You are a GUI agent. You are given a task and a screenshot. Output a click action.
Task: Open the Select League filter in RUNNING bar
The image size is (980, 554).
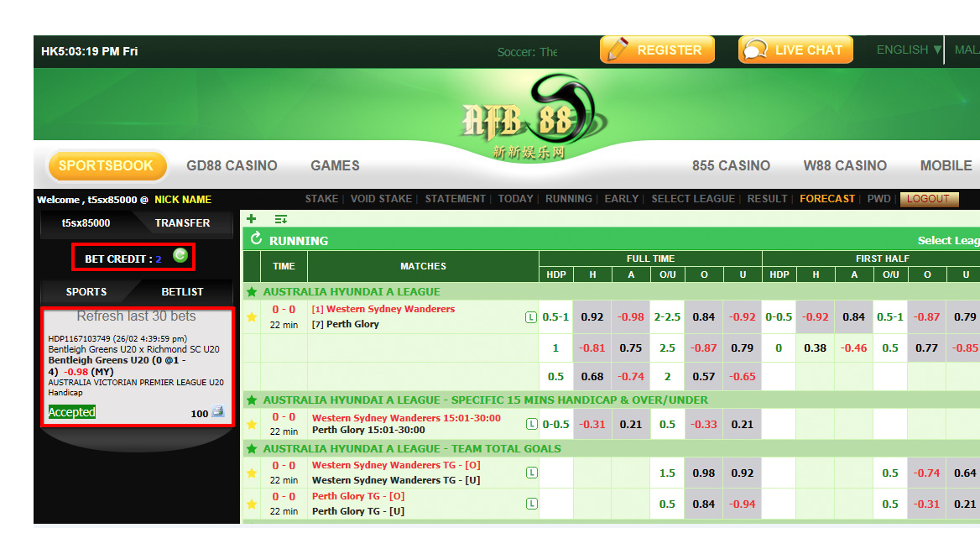click(x=948, y=240)
